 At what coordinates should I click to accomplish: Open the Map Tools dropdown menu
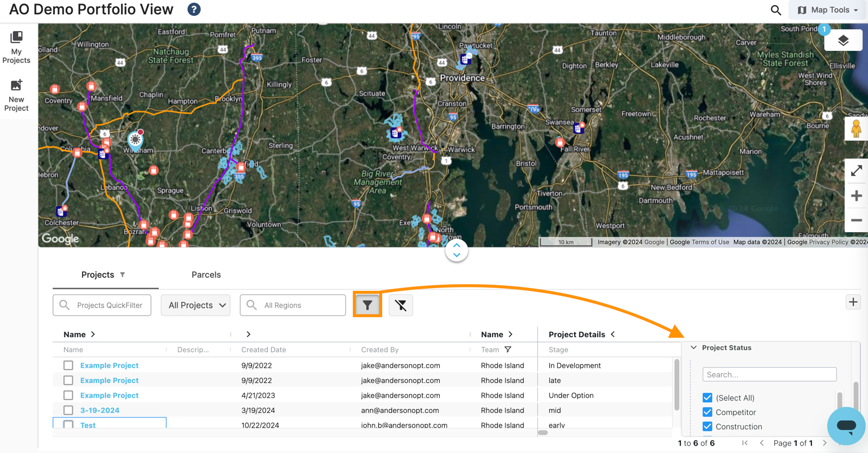tap(828, 10)
